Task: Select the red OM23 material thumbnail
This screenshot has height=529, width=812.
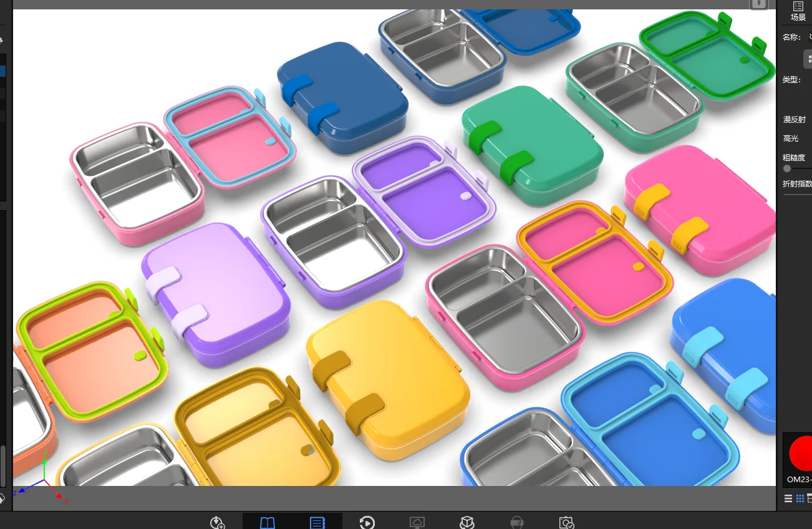Action: pyautogui.click(x=800, y=454)
